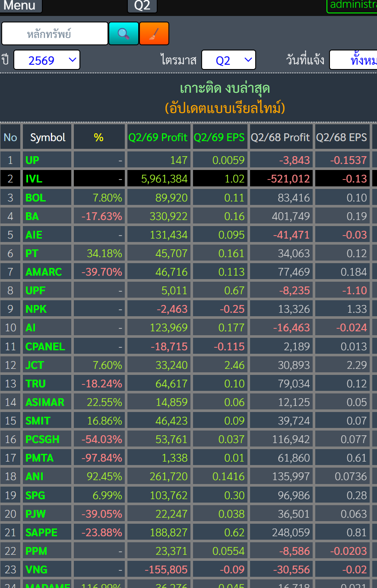Open the Menu button
This screenshot has height=588, width=377.
(20, 6)
